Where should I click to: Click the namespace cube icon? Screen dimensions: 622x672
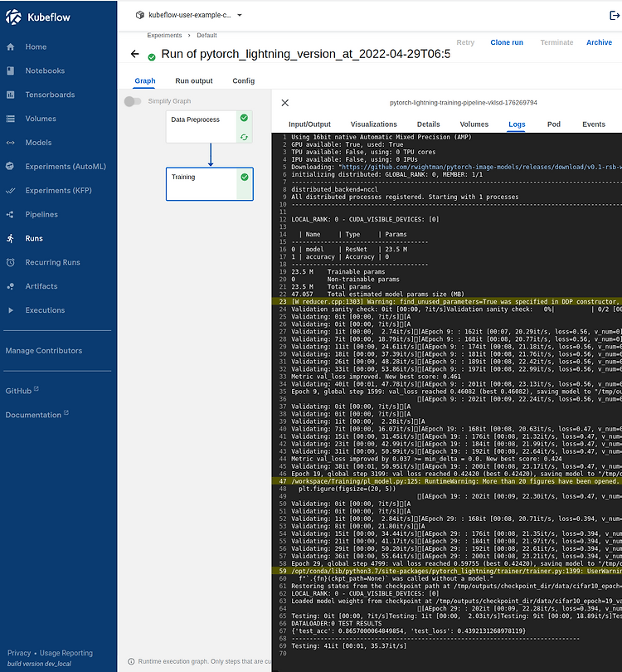(139, 15)
